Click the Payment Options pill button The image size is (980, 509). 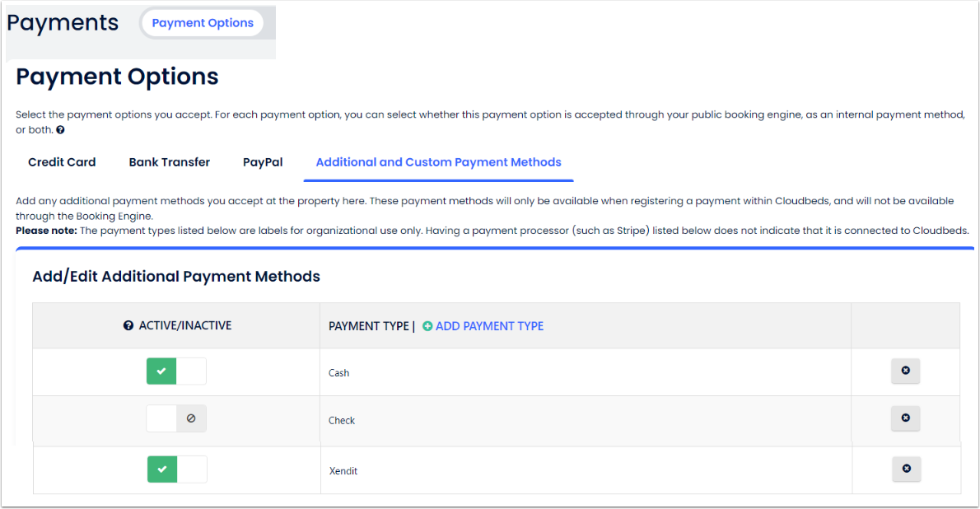point(203,23)
